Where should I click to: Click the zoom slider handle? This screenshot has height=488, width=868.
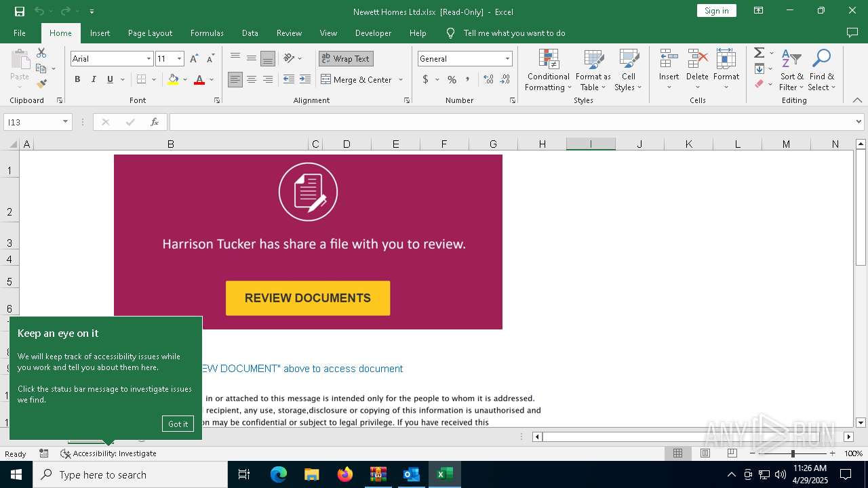pos(793,453)
